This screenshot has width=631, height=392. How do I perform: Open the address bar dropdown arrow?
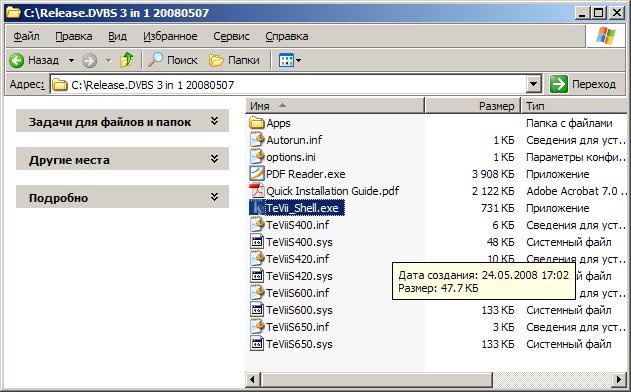click(534, 85)
